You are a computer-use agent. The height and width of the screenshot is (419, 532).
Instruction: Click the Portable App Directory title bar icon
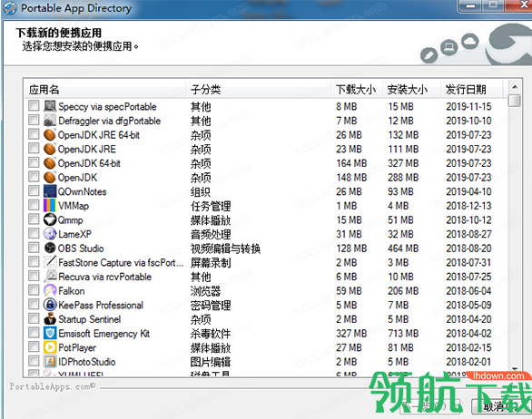pos(10,8)
